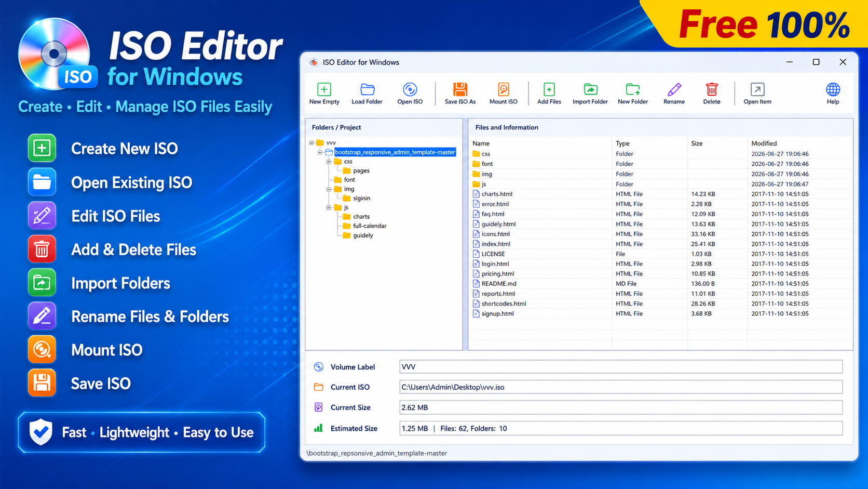
Task: Click the Load Folder toolbar icon
Action: pyautogui.click(x=367, y=89)
